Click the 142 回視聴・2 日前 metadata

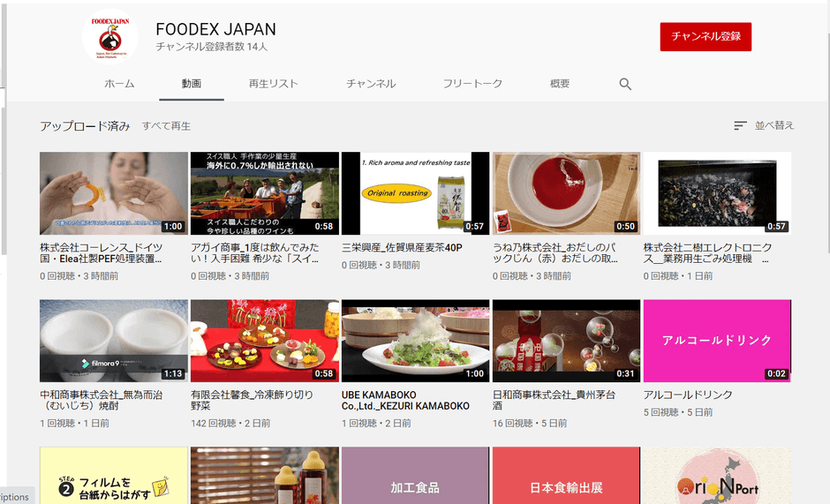[230, 423]
